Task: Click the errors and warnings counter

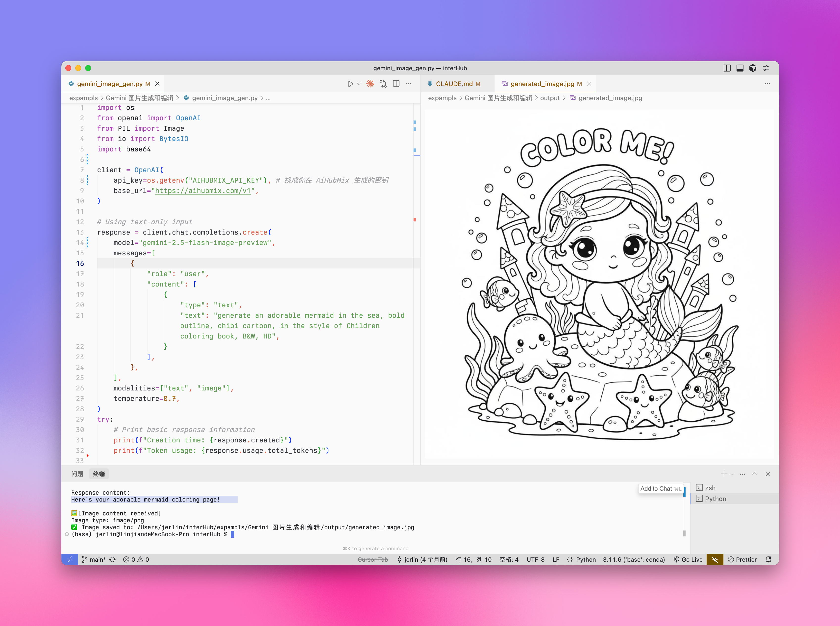Action: [136, 559]
